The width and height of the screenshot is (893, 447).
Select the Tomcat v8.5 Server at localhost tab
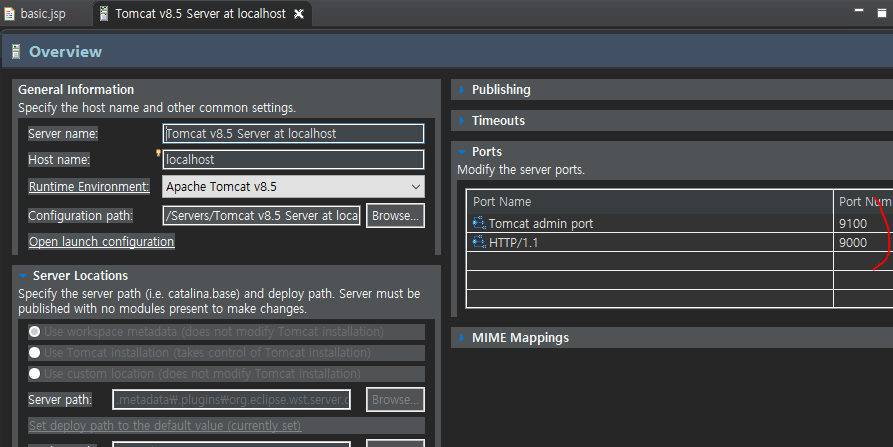click(200, 14)
